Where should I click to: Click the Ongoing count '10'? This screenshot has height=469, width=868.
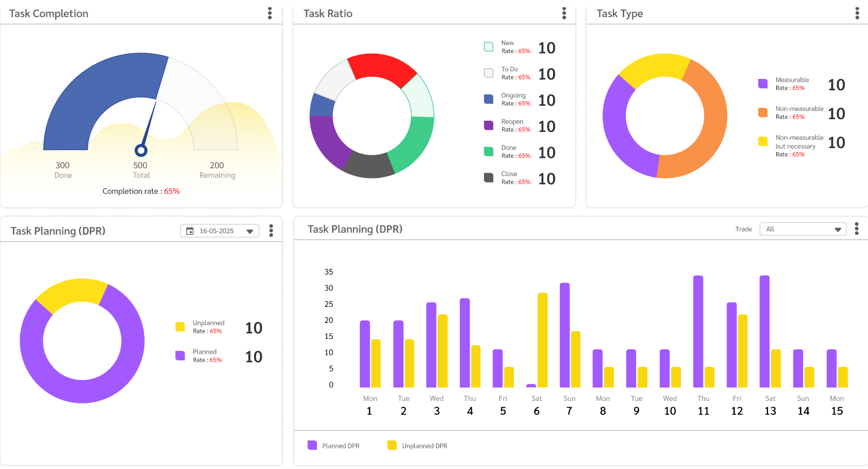pos(547,100)
